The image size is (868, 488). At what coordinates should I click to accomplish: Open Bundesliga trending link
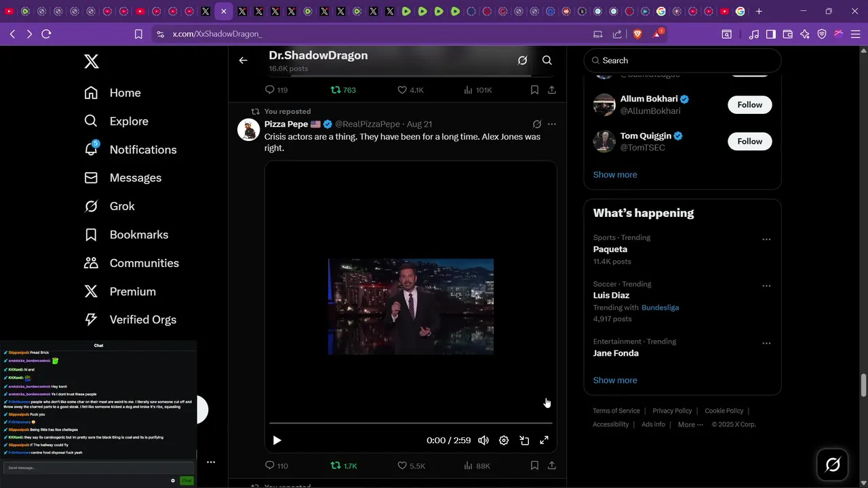660,308
